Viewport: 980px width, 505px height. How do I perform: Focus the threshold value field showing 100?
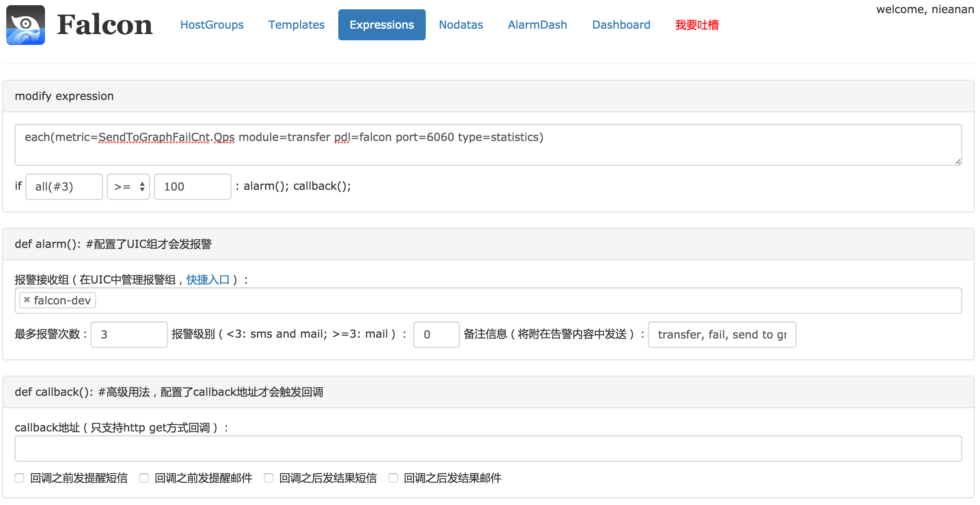[x=192, y=187]
